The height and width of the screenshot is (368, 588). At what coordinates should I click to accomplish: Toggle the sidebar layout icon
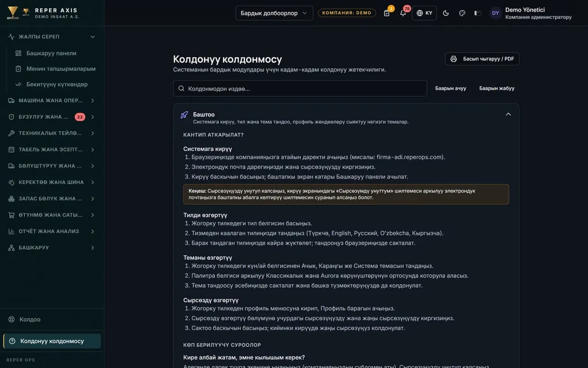[478, 13]
